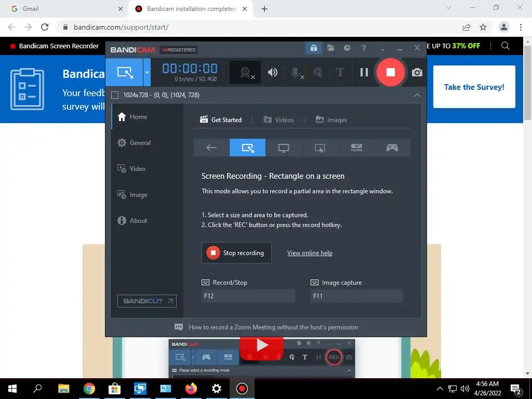Open output folder icon in title bar
This screenshot has height=399, width=532.
coord(330,48)
